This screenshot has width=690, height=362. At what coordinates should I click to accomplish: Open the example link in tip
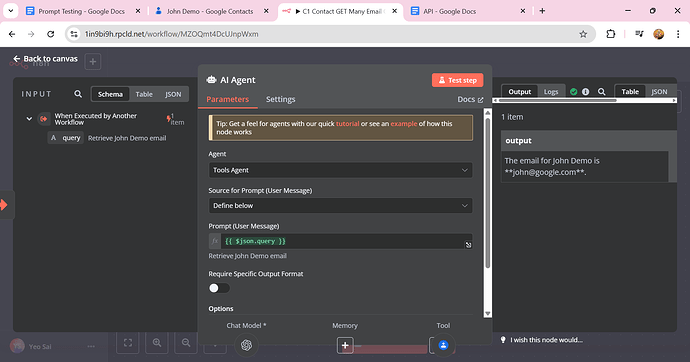click(404, 124)
